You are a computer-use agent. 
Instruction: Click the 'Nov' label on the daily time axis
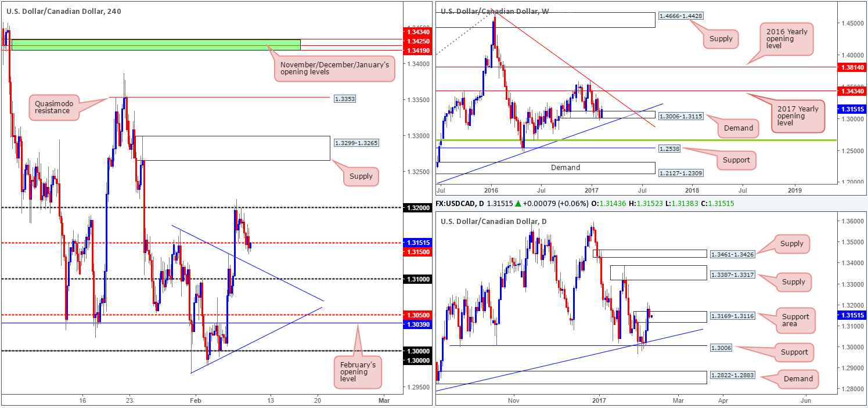(513, 400)
